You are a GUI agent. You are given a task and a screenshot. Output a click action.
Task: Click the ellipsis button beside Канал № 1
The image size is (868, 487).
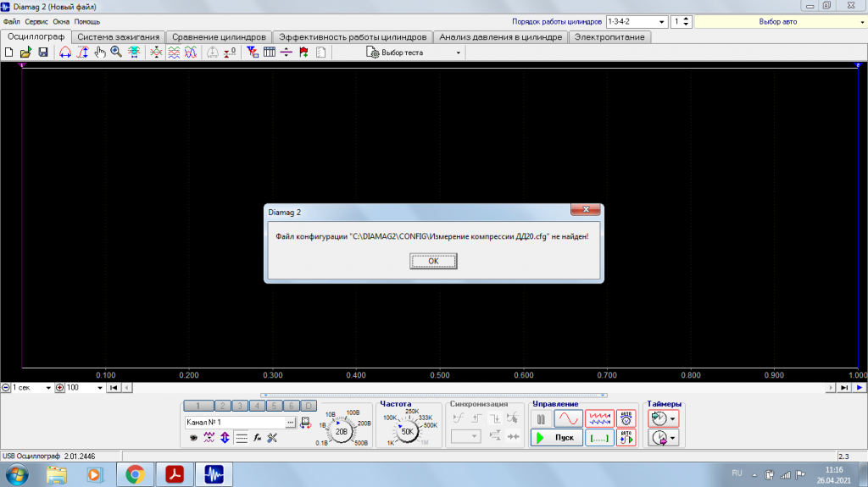[x=291, y=423]
